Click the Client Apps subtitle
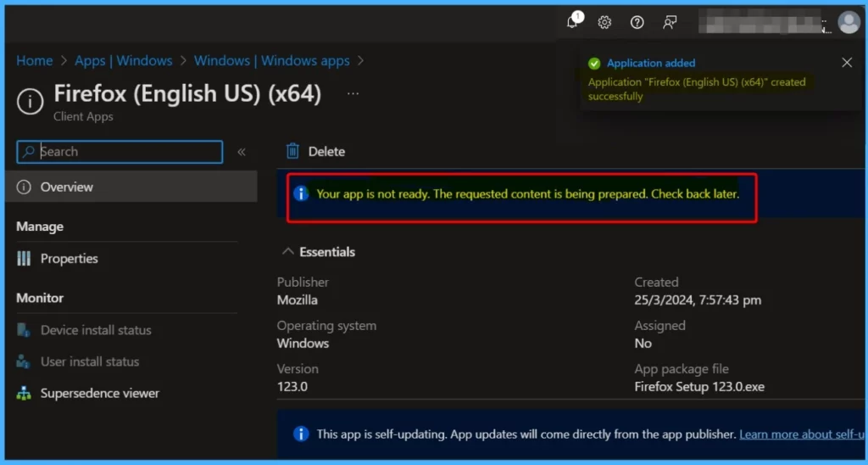Screen dimensions: 868x465 pos(84,116)
